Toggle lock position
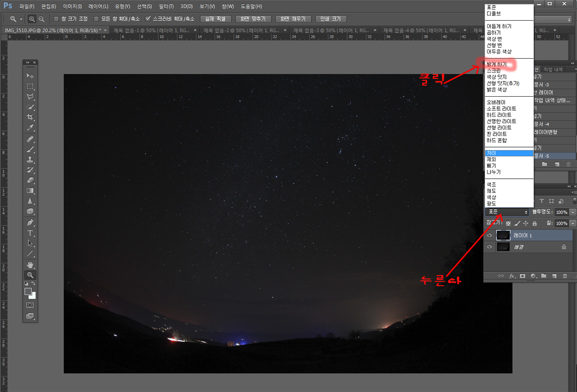The height and width of the screenshot is (392, 577). (526, 223)
